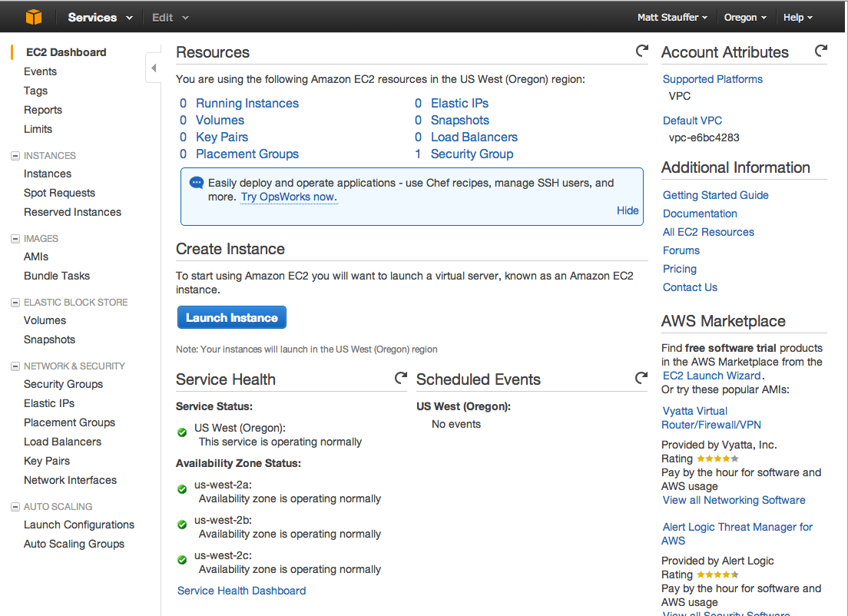Open the Getting Started Guide
Screen dimensions: 848x616
(716, 195)
